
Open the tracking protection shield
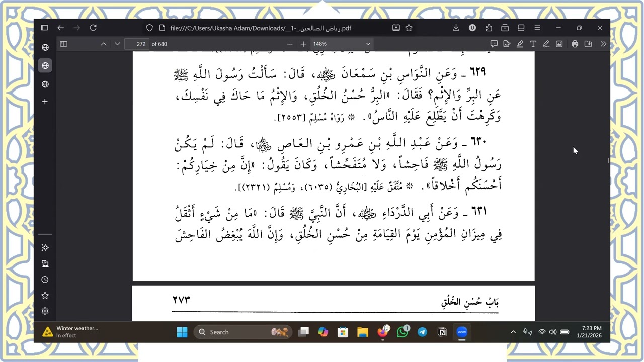[x=149, y=28]
